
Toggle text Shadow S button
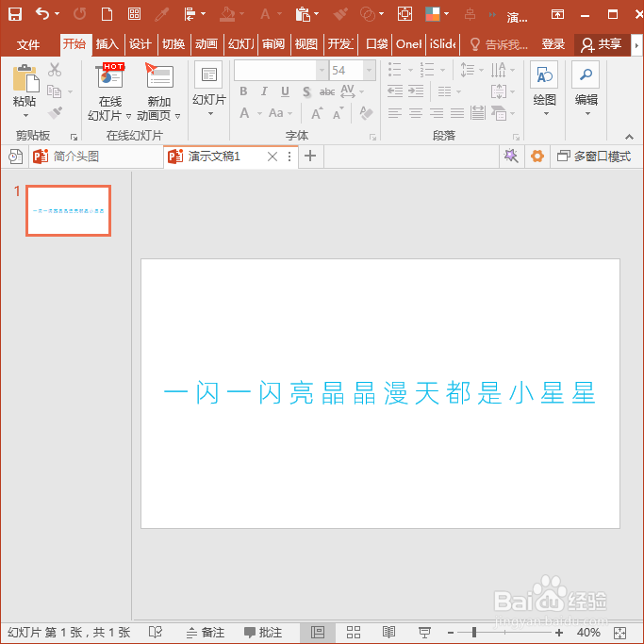(306, 91)
